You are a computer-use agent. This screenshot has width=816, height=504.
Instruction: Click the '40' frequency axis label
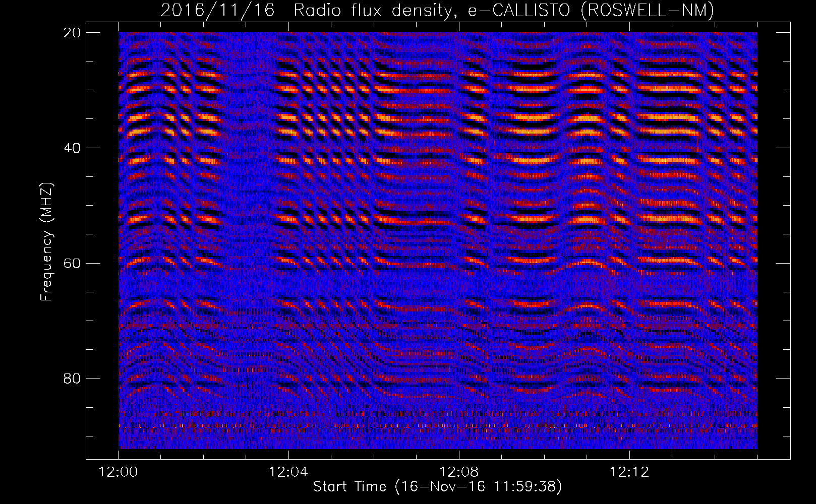pyautogui.click(x=73, y=148)
